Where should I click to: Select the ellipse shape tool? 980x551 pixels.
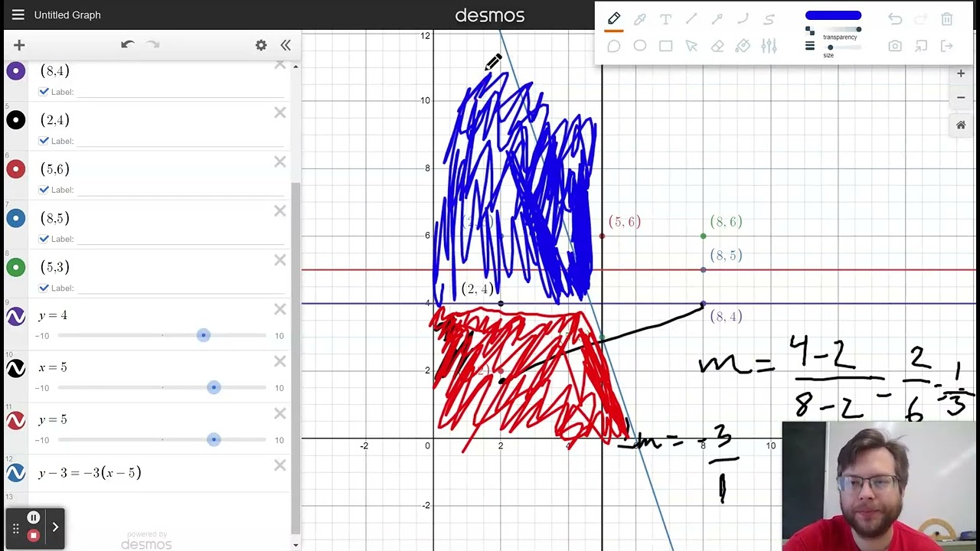(640, 46)
